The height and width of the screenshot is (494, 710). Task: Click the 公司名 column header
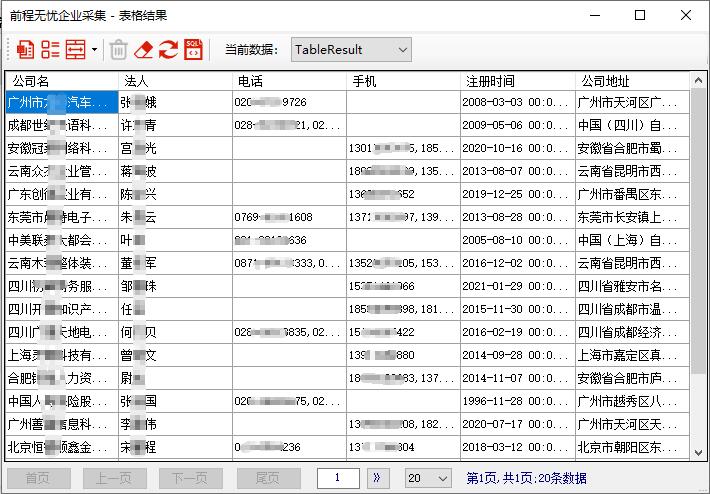click(61, 81)
